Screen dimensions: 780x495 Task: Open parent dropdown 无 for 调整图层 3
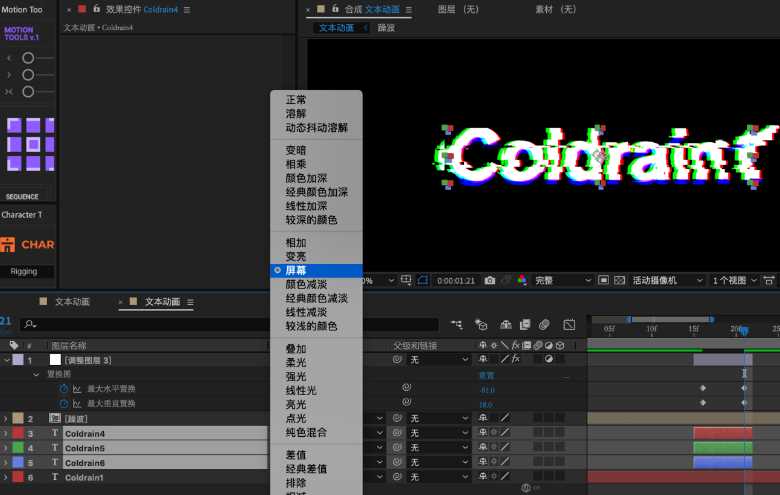point(439,359)
